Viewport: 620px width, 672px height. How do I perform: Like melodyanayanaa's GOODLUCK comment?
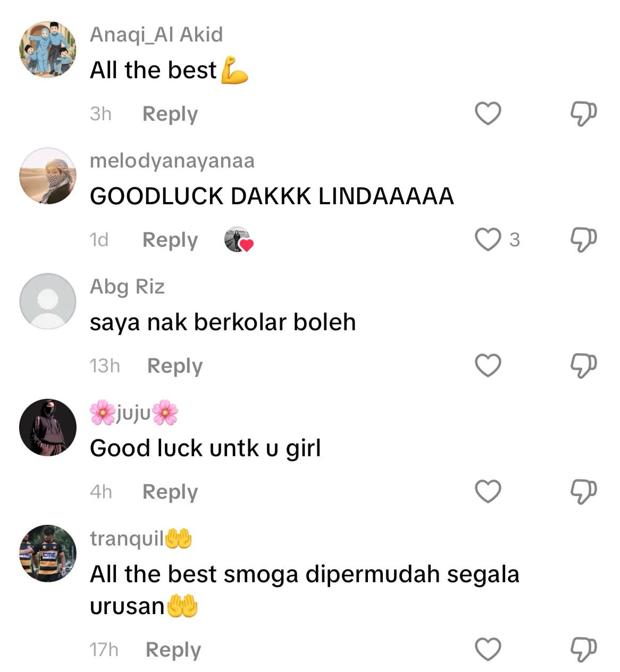click(488, 240)
